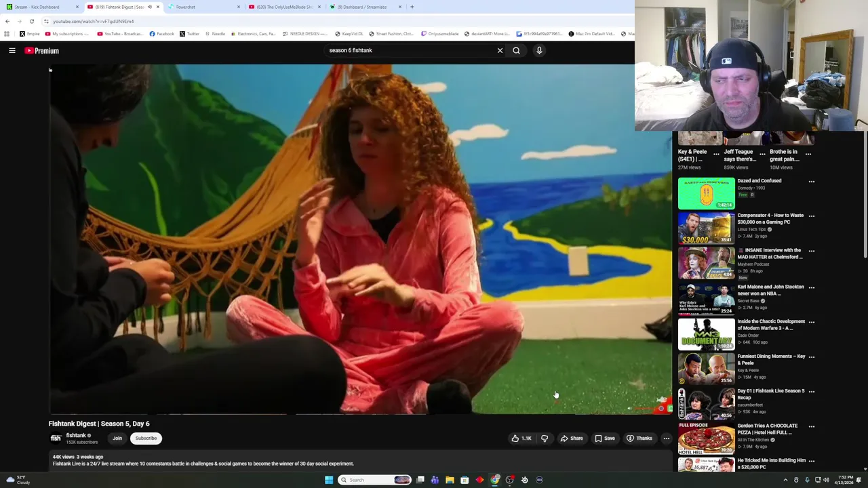Open Gordon Tries A Chocolate Pizza video
Viewport: 868px width, 488px height.
pyautogui.click(x=706, y=437)
